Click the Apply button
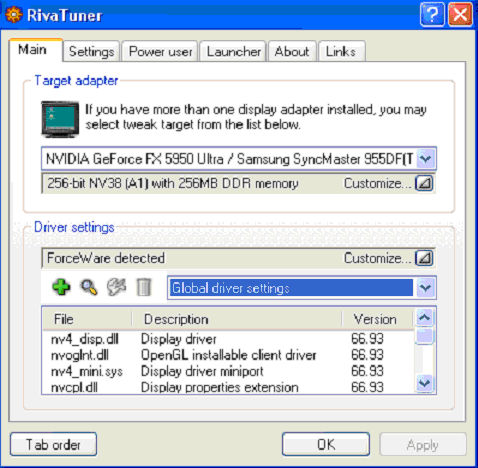The image size is (478, 468). point(423,444)
